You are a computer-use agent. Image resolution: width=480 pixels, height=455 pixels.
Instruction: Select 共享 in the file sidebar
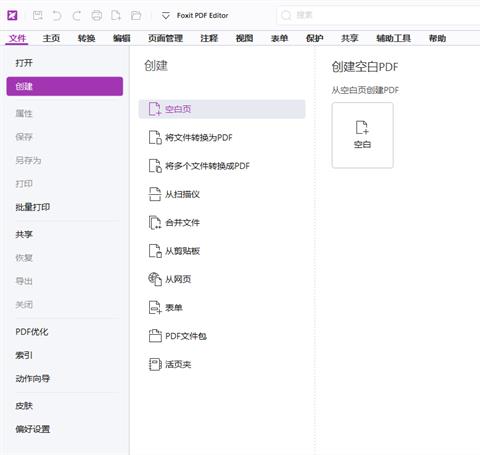point(24,234)
